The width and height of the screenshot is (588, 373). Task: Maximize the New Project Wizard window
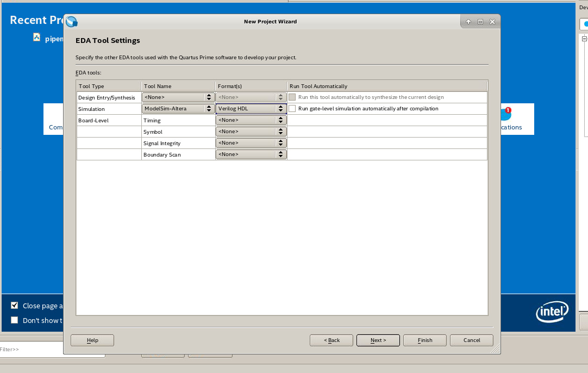point(480,22)
